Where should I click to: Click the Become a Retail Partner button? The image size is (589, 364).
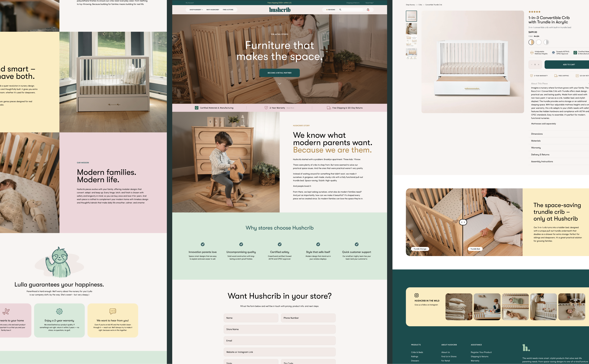279,73
